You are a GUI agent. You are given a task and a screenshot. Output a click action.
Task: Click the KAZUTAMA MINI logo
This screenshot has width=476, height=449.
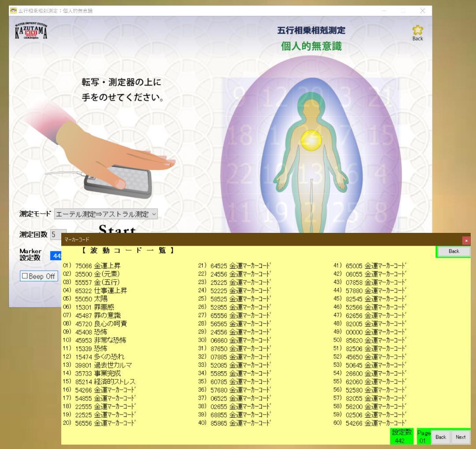31,31
